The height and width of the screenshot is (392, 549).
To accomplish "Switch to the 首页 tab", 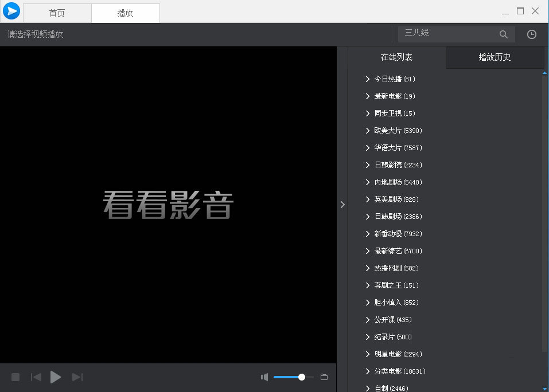I will [57, 13].
